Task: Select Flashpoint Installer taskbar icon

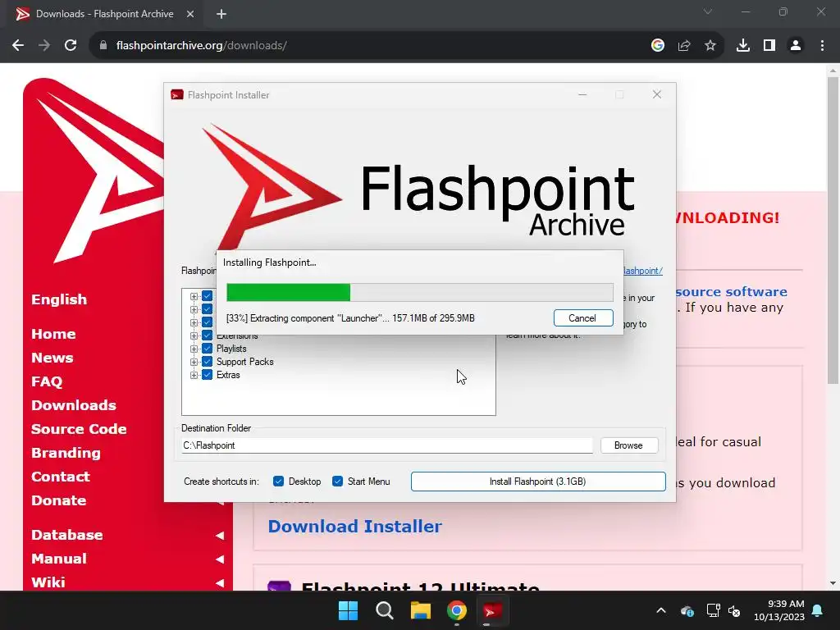Action: [492, 610]
